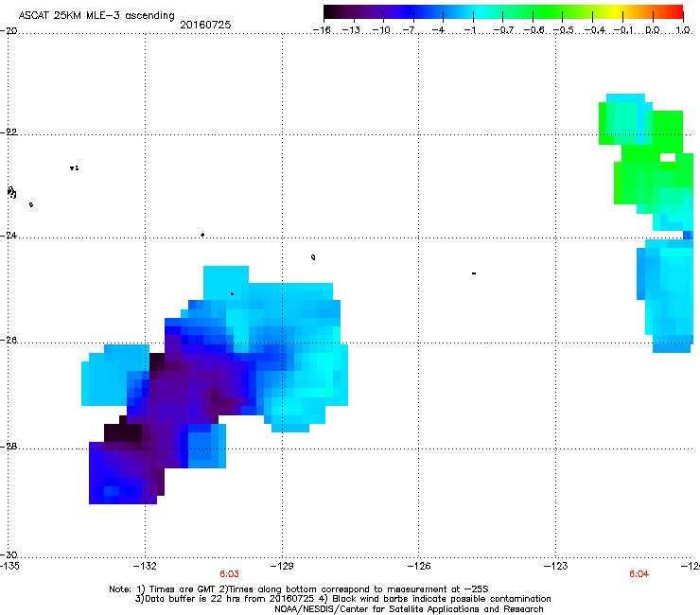The image size is (700, 615).
Task: Click the -135 longitude axis label
Action: tap(9, 567)
